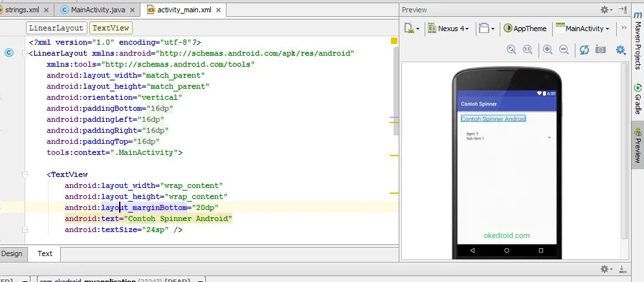Screen dimensions: 644x282
Task: Click the Actual Size 1:1 zoom icon
Action: point(527,50)
